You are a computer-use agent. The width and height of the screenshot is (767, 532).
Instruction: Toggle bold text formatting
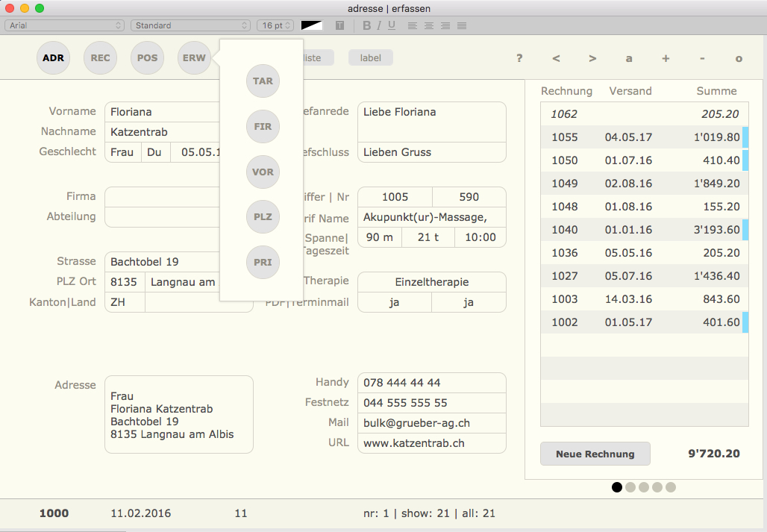click(366, 25)
